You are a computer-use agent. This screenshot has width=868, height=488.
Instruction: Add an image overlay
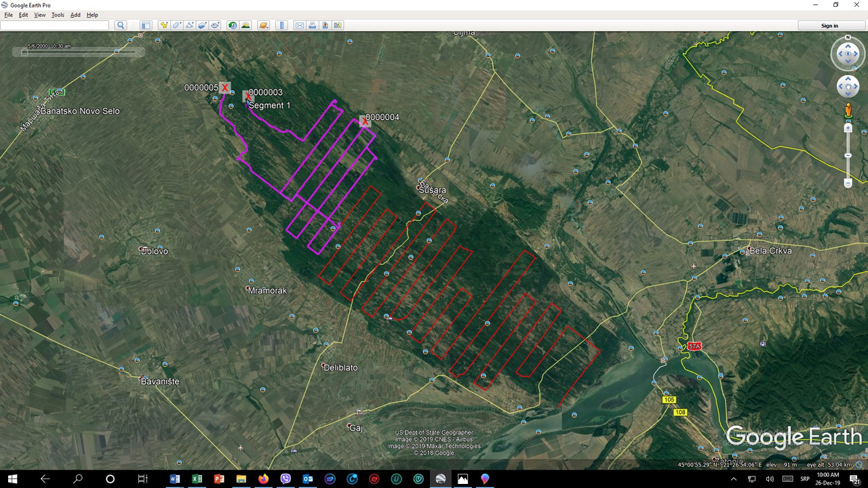point(202,25)
